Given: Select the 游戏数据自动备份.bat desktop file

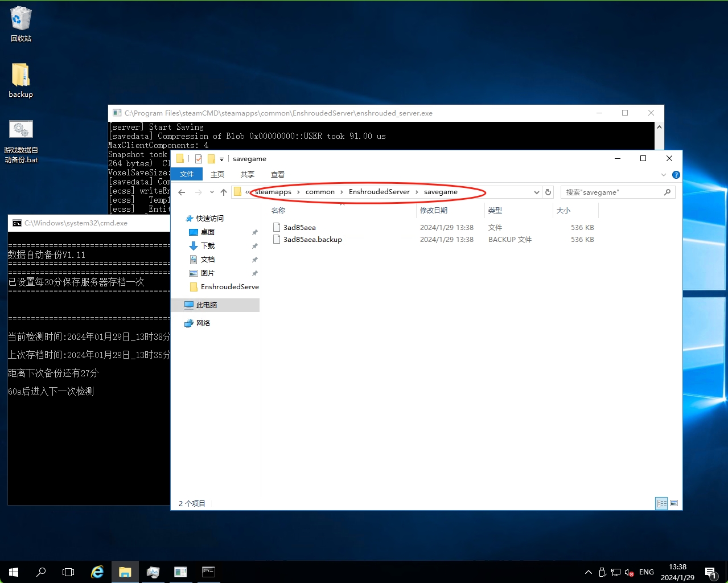Looking at the screenshot, I should [21, 142].
